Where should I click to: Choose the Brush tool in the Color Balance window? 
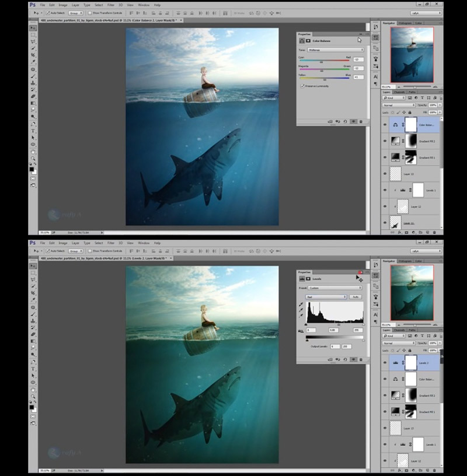pos(33,76)
